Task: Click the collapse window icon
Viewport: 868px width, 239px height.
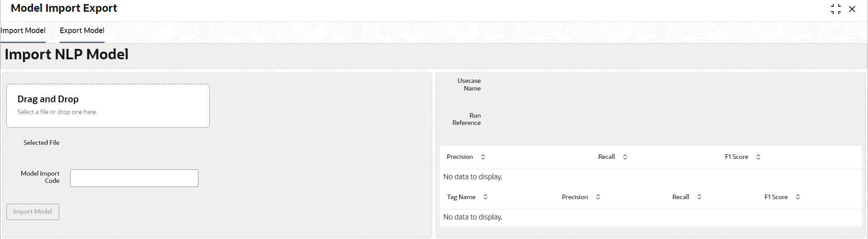Action: 836,9
